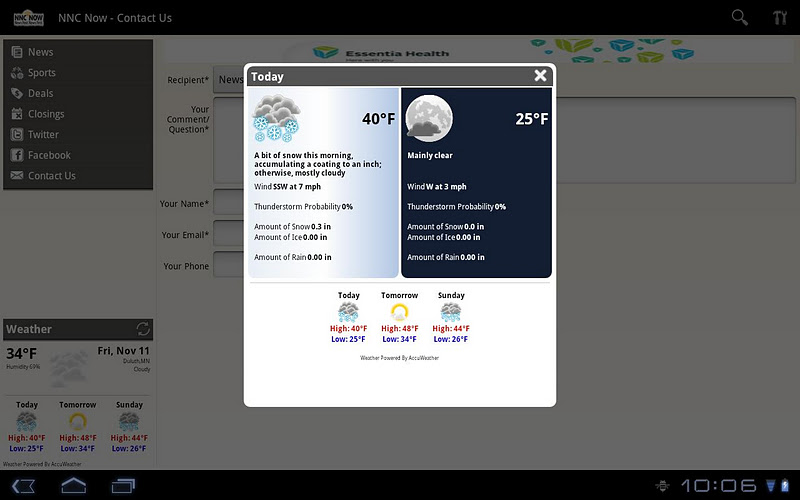Image resolution: width=800 pixels, height=500 pixels.
Task: Close the Today weather popup
Action: point(540,76)
